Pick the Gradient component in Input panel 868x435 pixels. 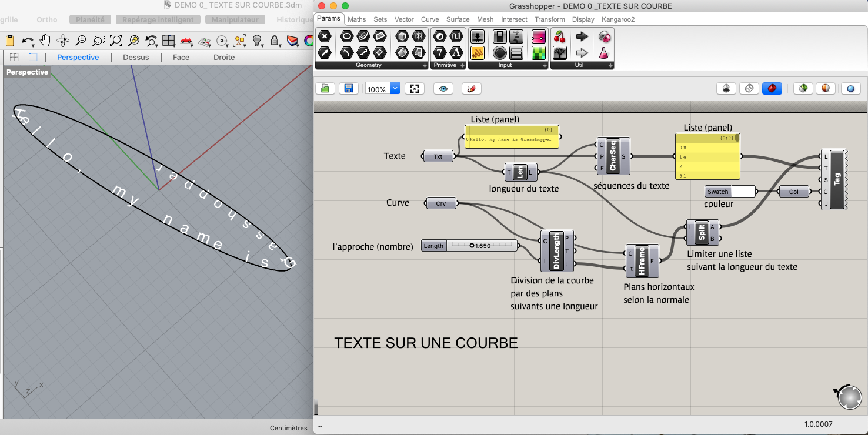point(539,36)
